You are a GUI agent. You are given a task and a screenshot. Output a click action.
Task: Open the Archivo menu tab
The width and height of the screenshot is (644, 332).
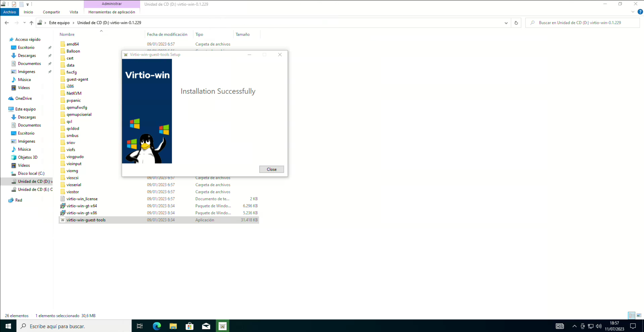10,12
